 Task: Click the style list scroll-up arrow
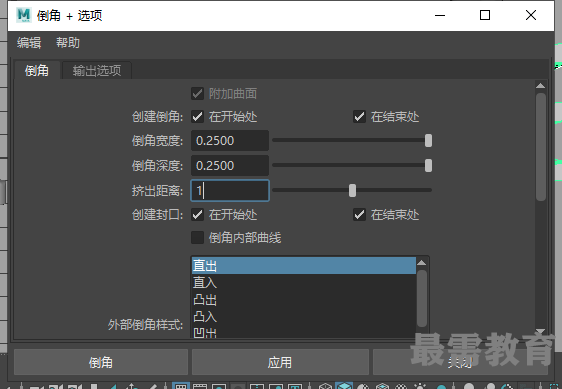(x=422, y=263)
